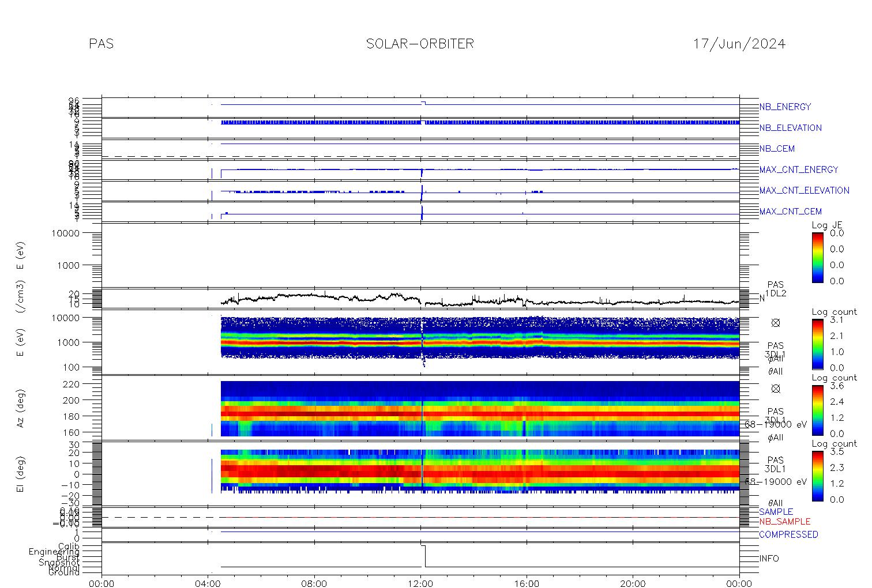Image resolution: width=872 pixels, height=588 pixels.
Task: Click the color bar topped with 3.6
Action: coord(817,410)
